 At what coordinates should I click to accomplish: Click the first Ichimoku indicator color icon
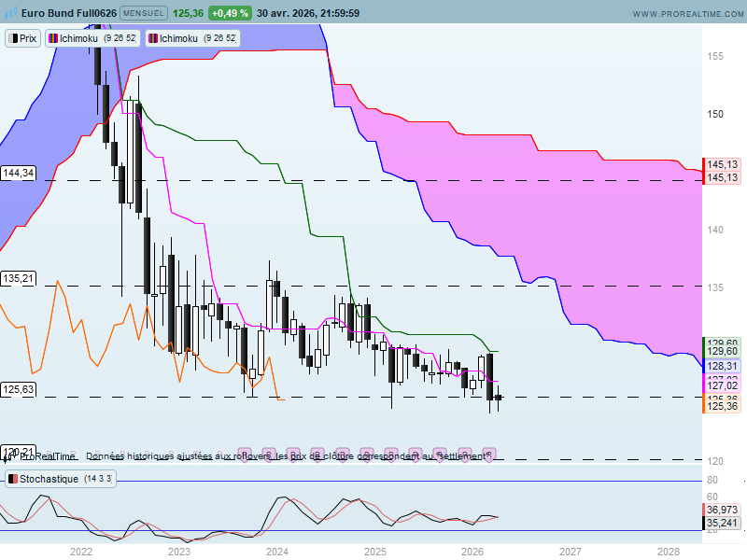pyautogui.click(x=53, y=38)
